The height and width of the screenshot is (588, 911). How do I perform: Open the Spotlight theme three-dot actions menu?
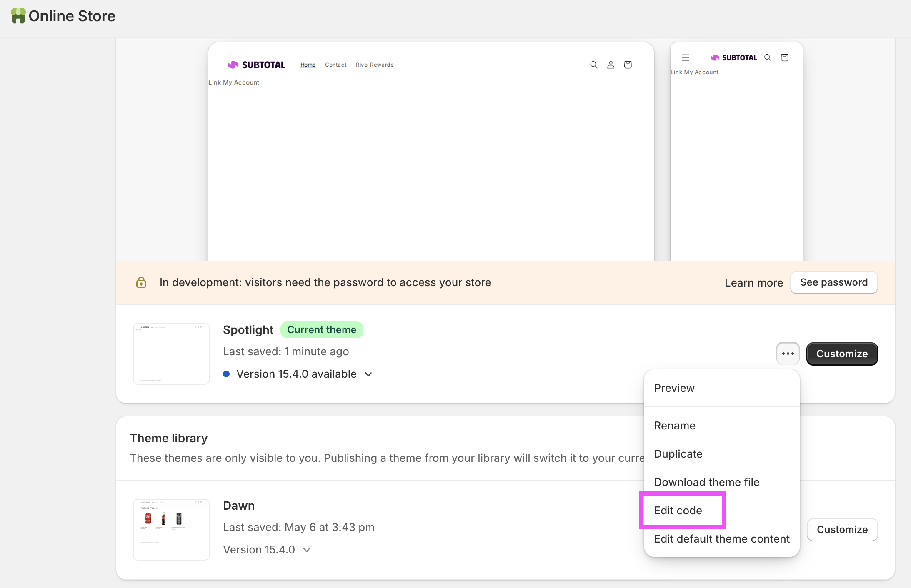[788, 353]
